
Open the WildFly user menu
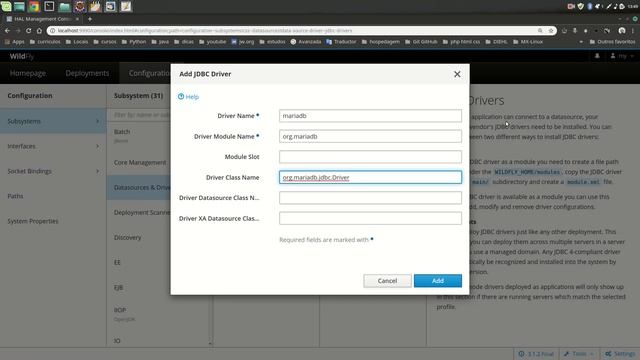[x=622, y=56]
